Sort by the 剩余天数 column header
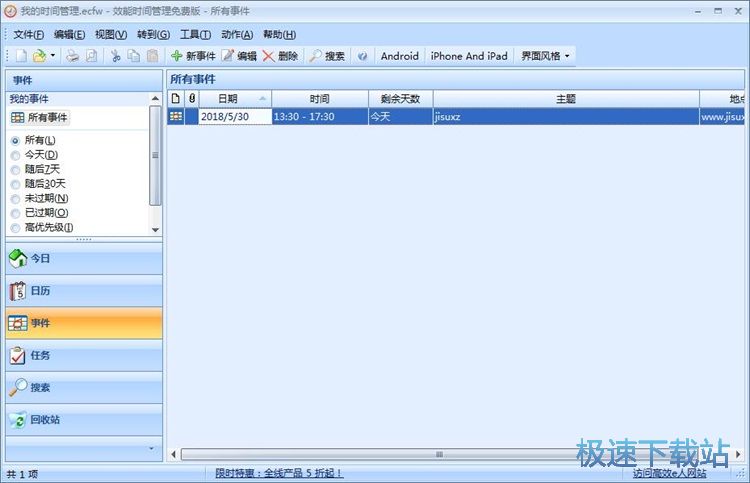The image size is (750, 483). (x=400, y=99)
